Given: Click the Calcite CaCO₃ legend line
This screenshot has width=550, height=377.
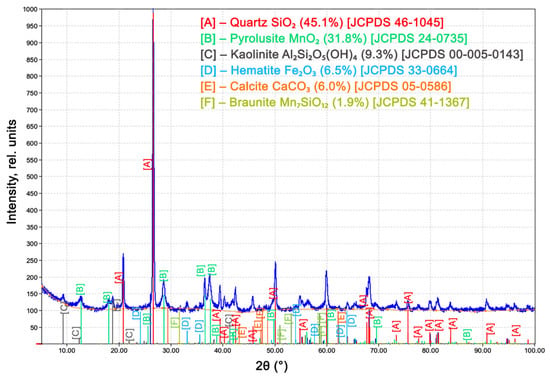Looking at the screenshot, I should 326,86.
